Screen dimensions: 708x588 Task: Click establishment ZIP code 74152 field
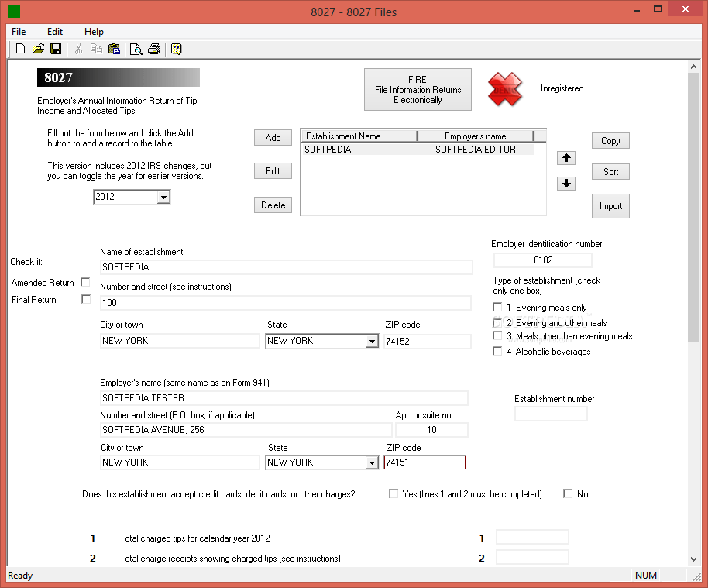pyautogui.click(x=427, y=341)
